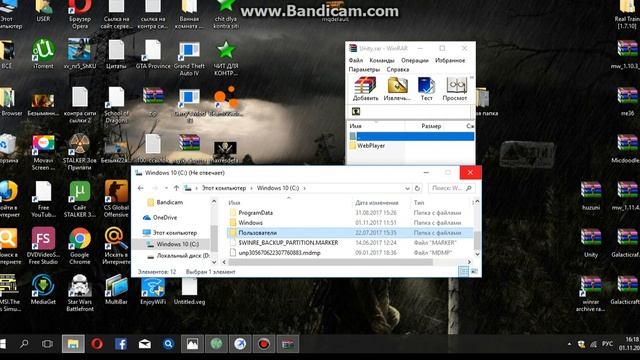This screenshot has height=360, width=640.
Task: Switch Explorer to details view icon
Action: coord(464,272)
